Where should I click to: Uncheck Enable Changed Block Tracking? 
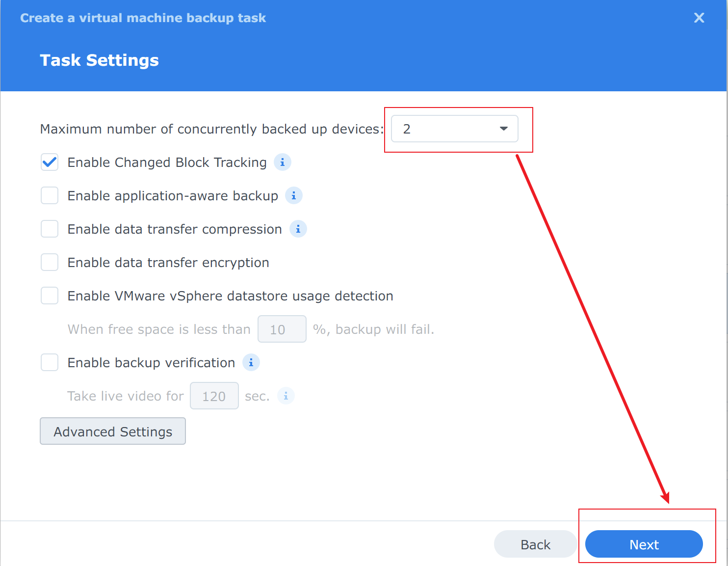[x=50, y=162]
